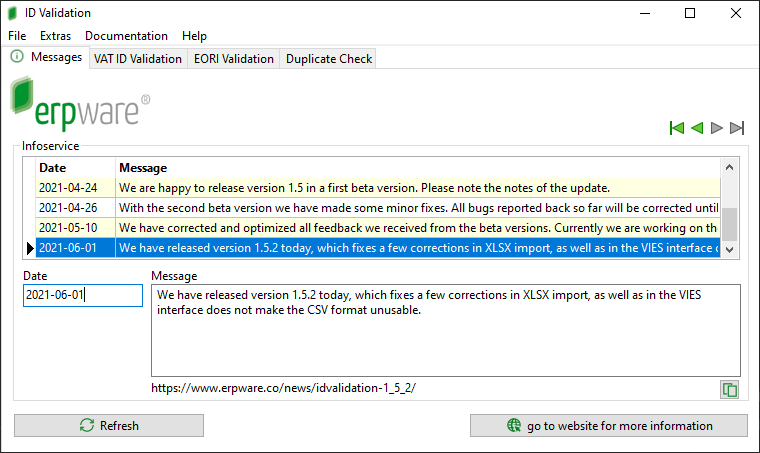This screenshot has height=453, width=760.
Task: Select the 2021-04-24 date cell
Action: [76, 188]
